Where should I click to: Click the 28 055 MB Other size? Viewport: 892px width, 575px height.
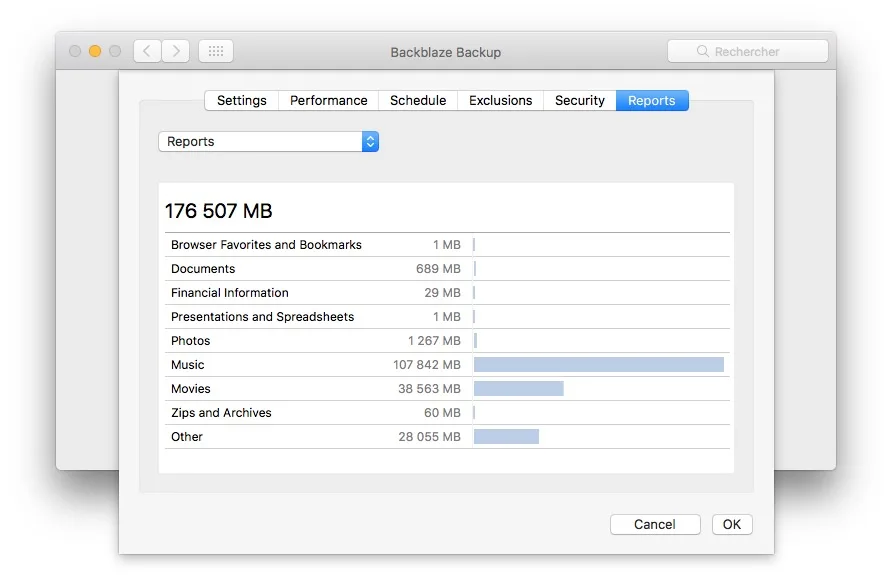[x=429, y=437]
